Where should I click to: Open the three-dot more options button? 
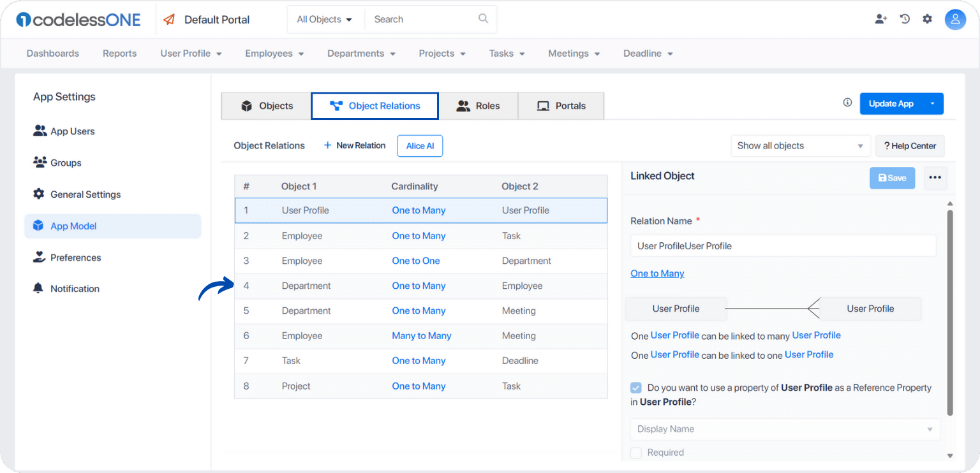935,178
